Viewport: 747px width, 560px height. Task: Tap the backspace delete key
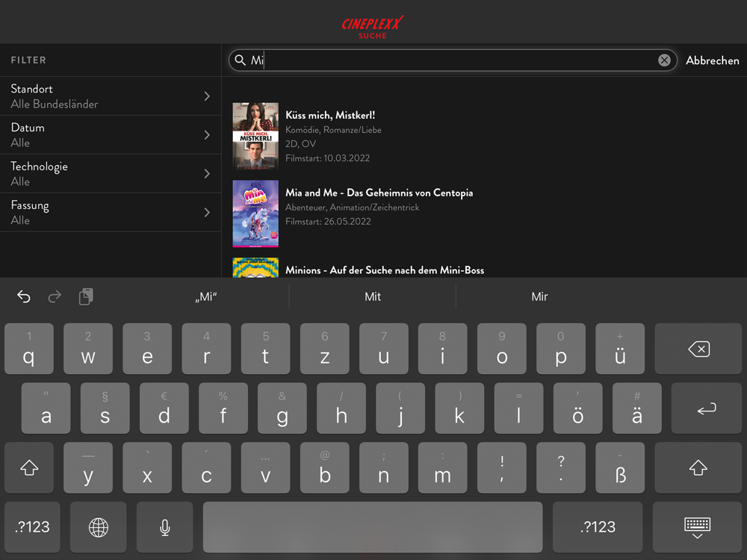click(698, 349)
